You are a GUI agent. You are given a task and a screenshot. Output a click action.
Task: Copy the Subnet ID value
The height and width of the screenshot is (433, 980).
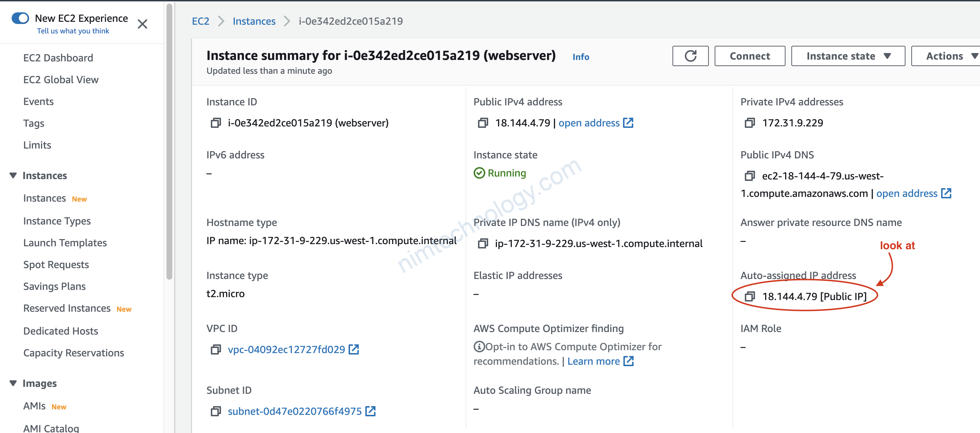point(216,411)
